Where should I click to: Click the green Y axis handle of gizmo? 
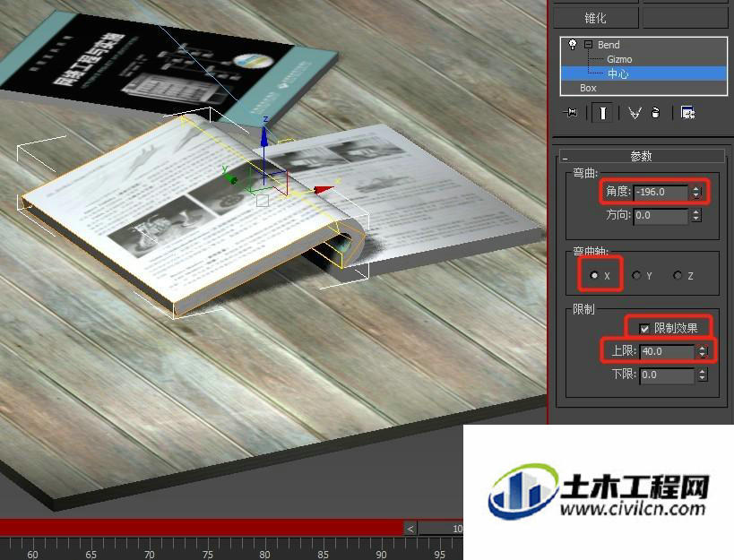230,177
